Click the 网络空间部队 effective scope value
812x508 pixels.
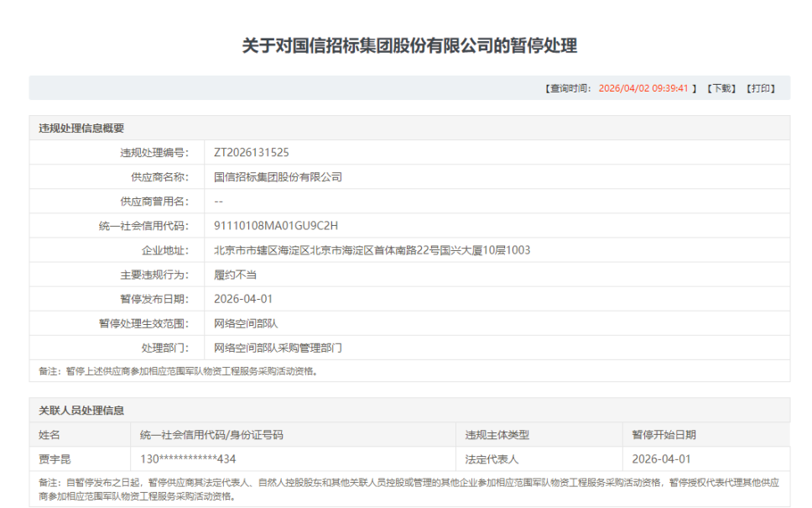pyautogui.click(x=246, y=323)
